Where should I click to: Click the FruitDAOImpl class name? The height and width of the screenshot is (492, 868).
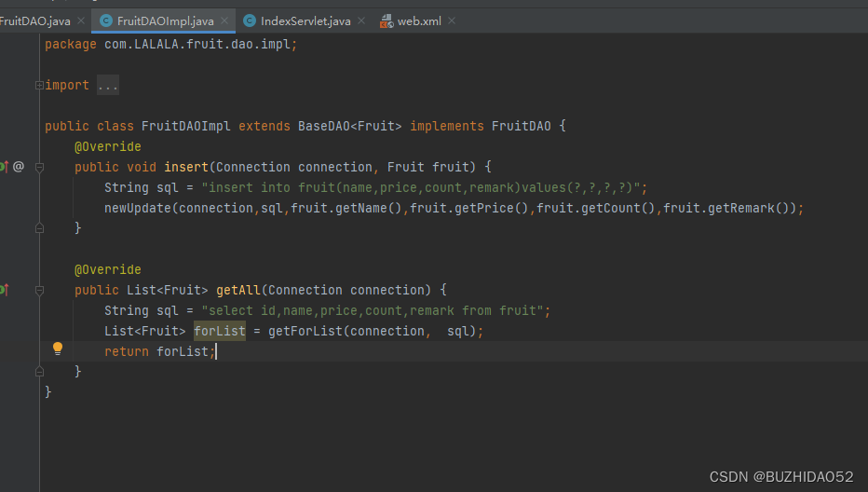[x=186, y=127]
